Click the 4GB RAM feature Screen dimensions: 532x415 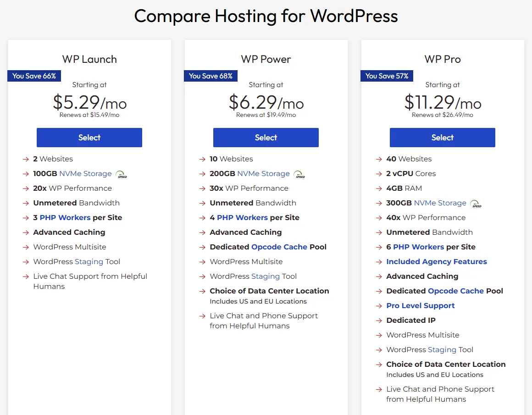click(x=404, y=188)
